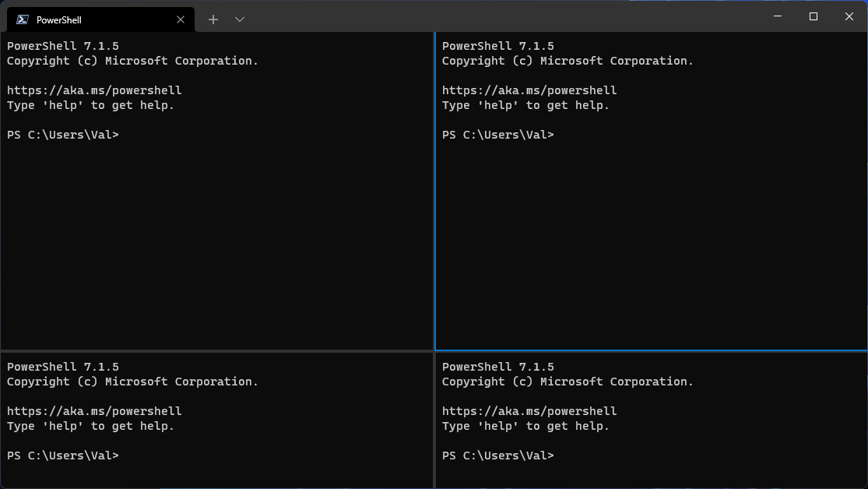868x489 pixels.
Task: Focus the bottom-right pane prompt
Action: [x=498, y=456]
